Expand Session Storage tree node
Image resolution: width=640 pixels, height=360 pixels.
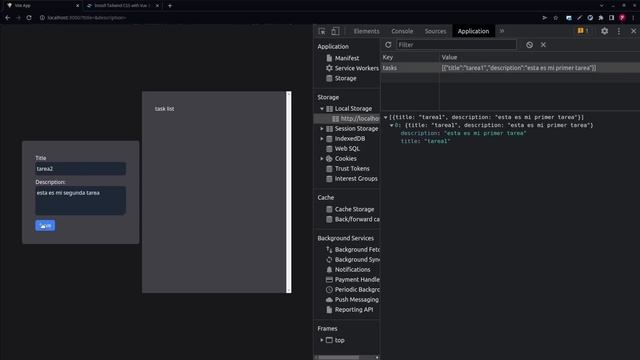(322, 129)
